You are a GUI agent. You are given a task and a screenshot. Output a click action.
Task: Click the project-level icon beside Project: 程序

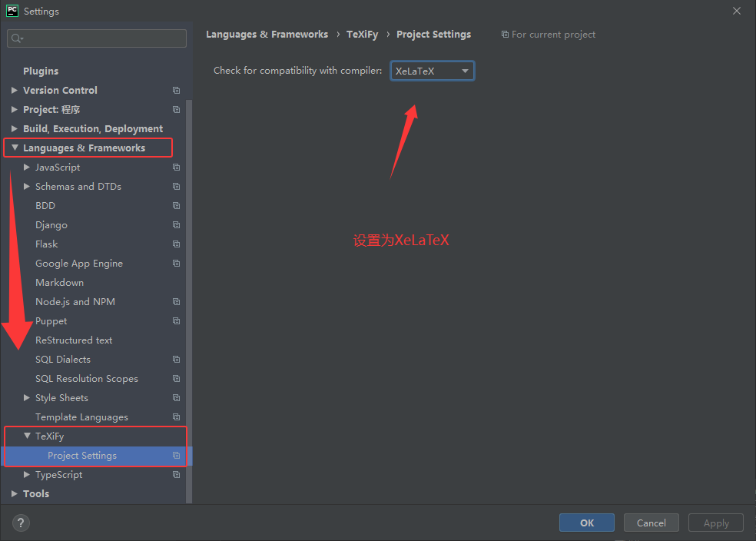[x=177, y=109]
